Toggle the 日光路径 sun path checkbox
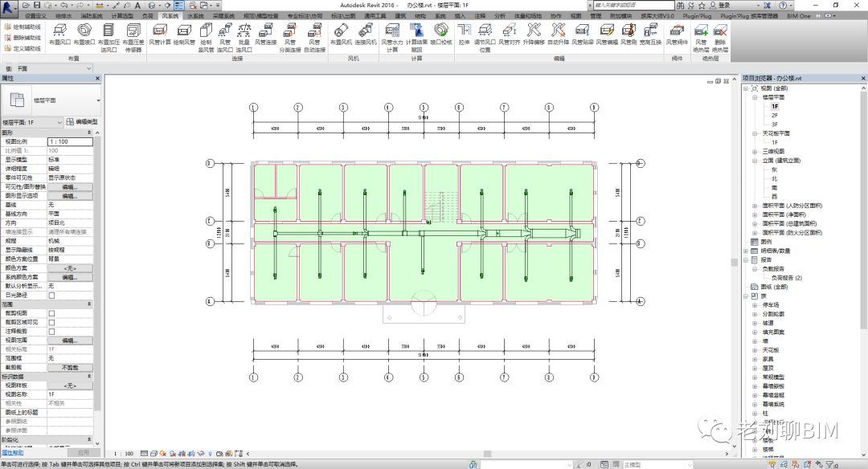Screen dimensions: 868x469 (51, 296)
